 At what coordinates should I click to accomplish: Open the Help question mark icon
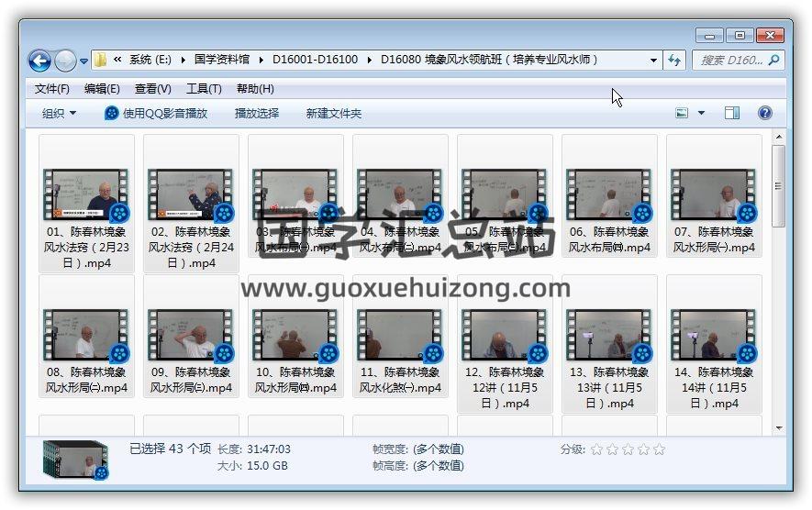764,113
